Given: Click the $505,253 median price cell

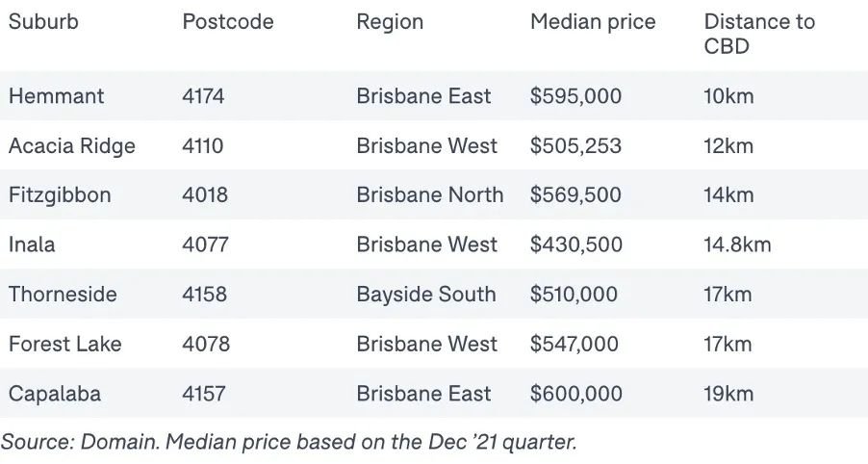Looking at the screenshot, I should (x=575, y=146).
